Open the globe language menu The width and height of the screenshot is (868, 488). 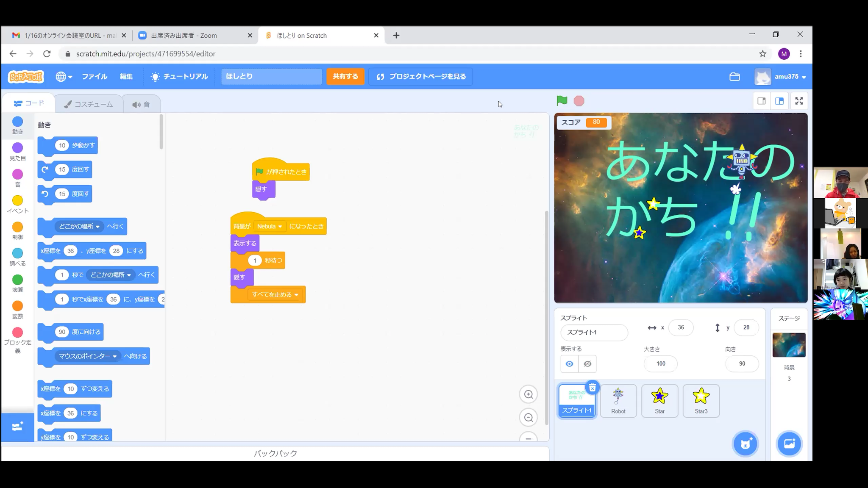[64, 77]
